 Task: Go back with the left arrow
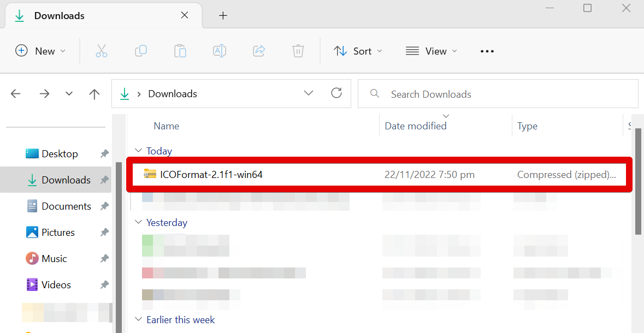(16, 93)
